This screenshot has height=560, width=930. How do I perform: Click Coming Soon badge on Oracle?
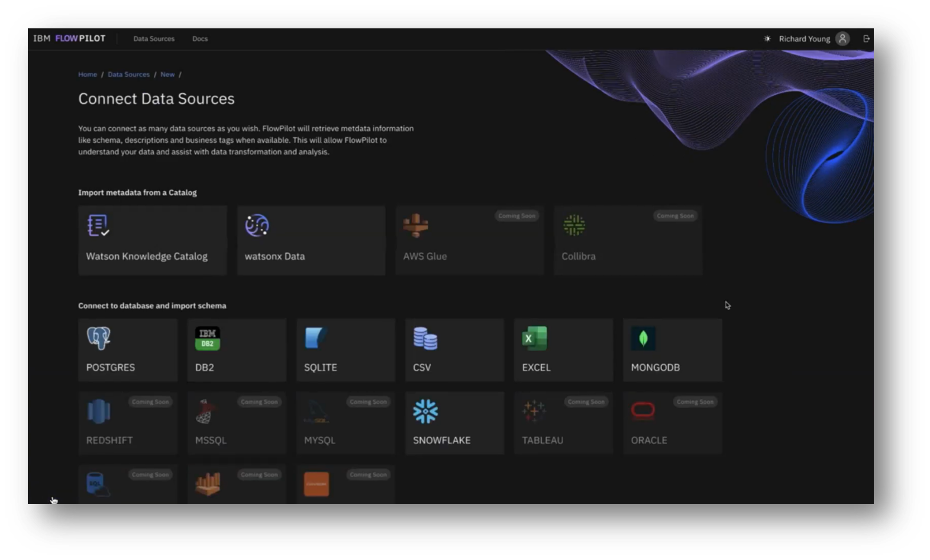point(695,402)
